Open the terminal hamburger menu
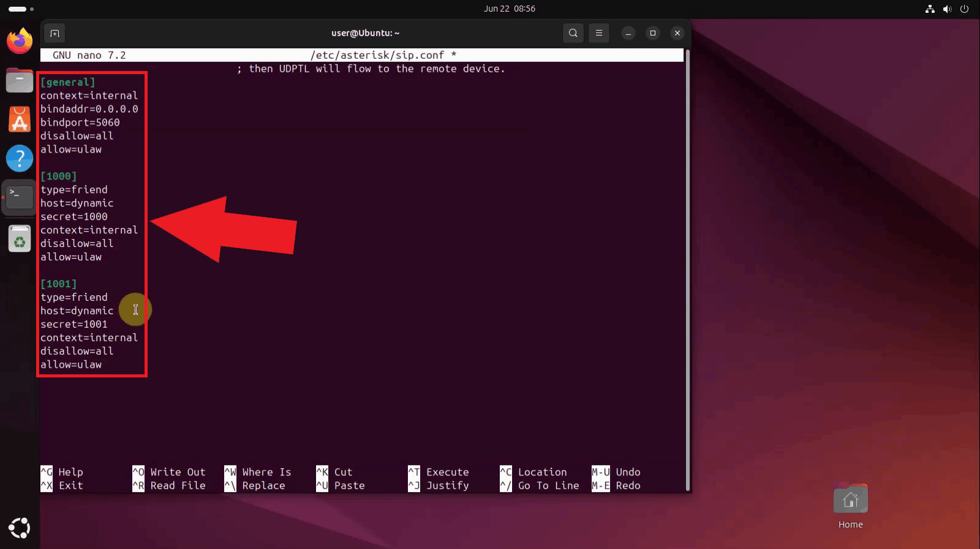980x549 pixels. [x=599, y=33]
